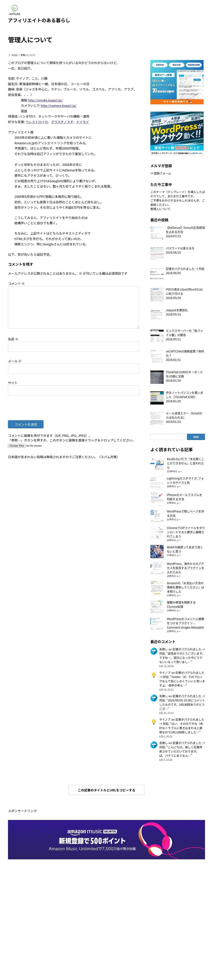Click thumbnail of 中古ノートパソコン post
This screenshot has width=213, height=980.
click(x=157, y=398)
